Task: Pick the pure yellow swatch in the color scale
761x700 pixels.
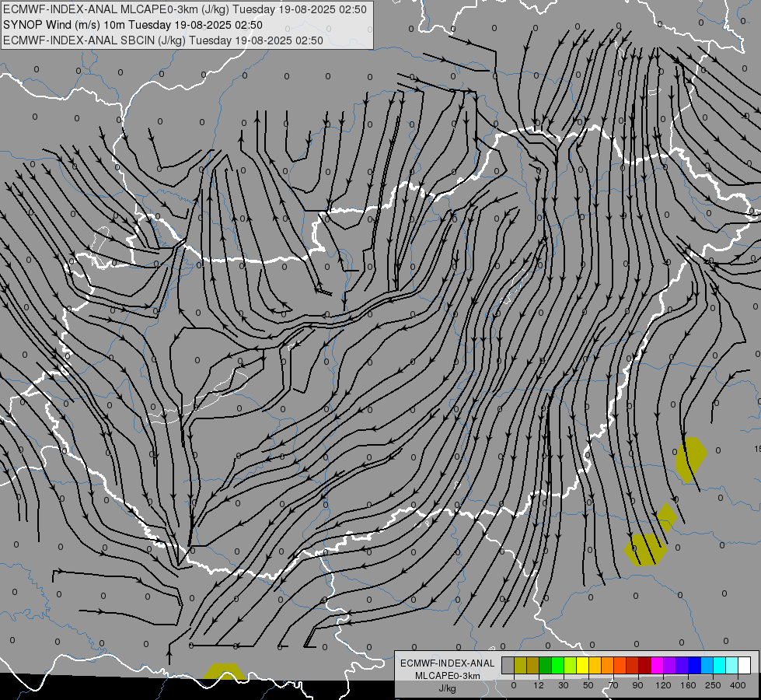Action: [x=583, y=666]
